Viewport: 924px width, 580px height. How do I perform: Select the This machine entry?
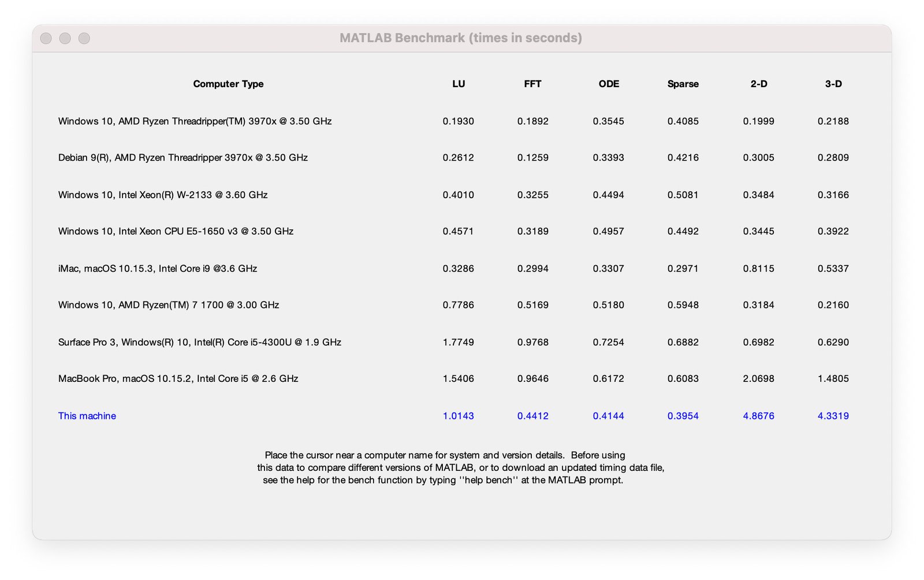(x=87, y=415)
